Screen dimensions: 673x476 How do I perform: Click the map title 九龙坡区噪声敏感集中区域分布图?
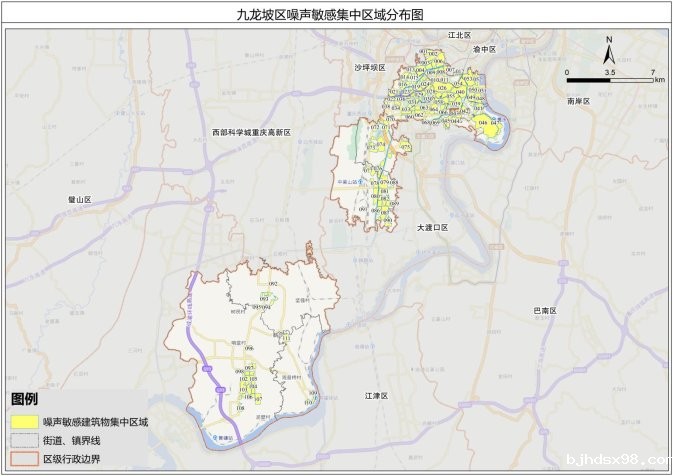336,15
